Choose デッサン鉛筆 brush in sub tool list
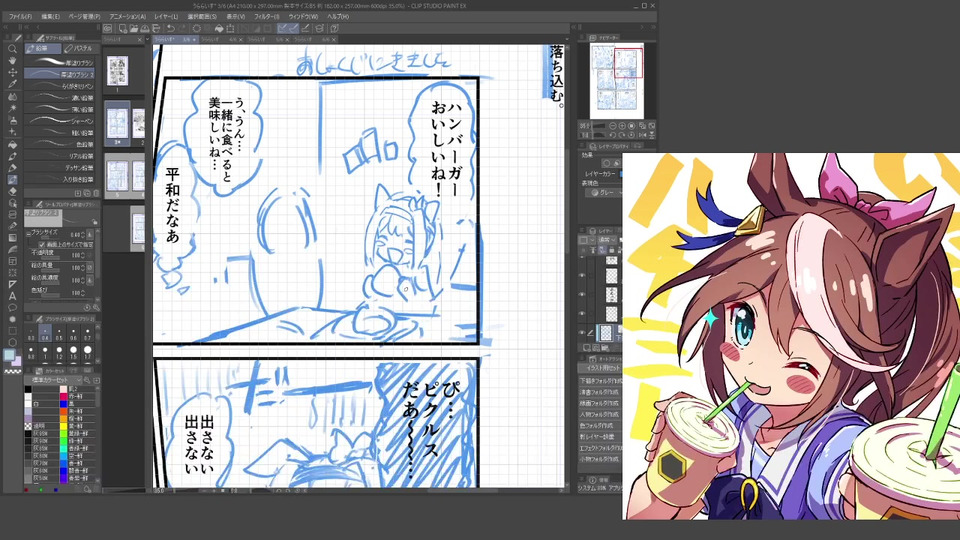 click(60, 167)
